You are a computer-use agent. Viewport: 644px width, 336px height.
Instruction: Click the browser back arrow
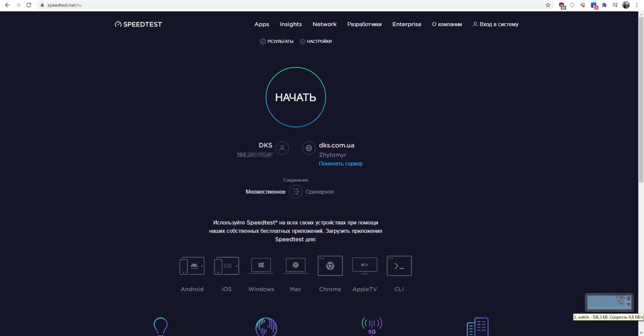(x=7, y=5)
